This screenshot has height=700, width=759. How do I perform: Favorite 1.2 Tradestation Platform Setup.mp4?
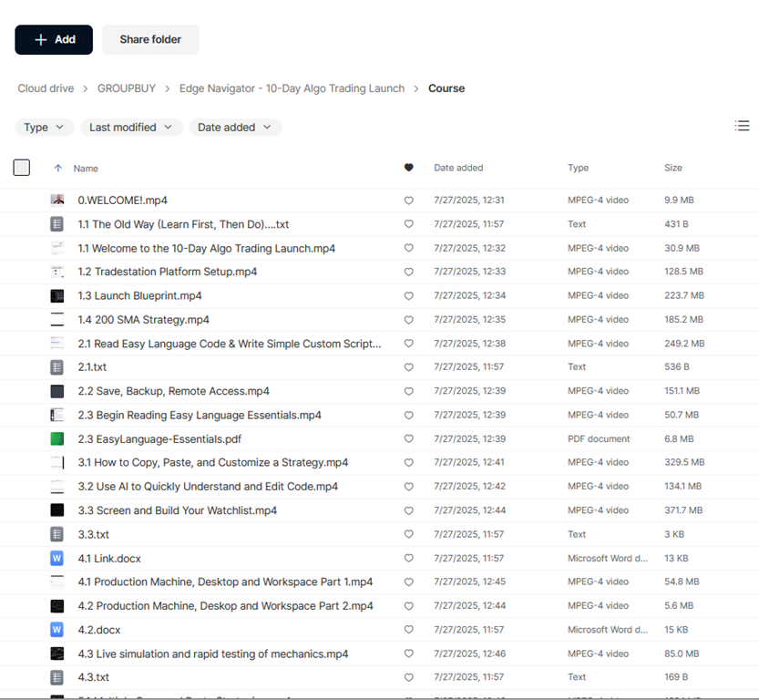click(408, 272)
